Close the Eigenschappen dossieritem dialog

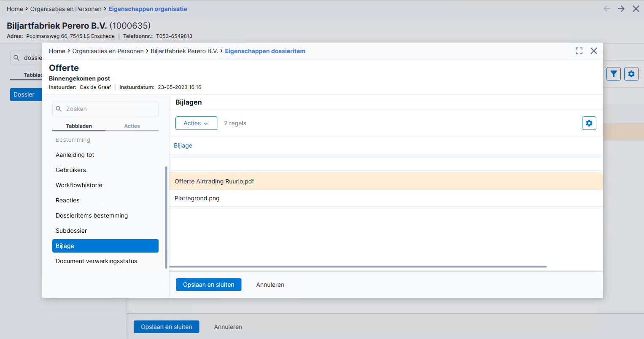(594, 51)
